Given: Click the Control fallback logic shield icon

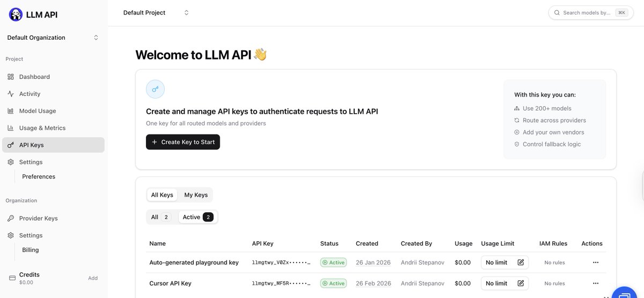Looking at the screenshot, I should (x=517, y=144).
